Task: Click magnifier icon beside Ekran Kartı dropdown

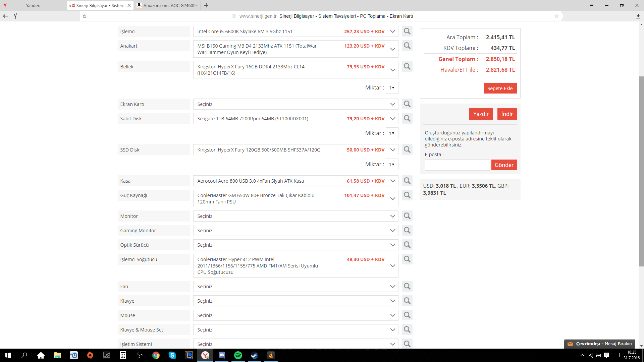Action: (407, 104)
